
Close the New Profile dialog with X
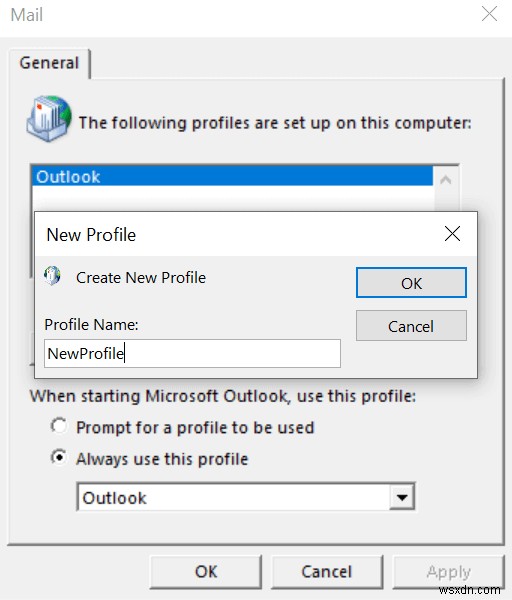[x=452, y=233]
